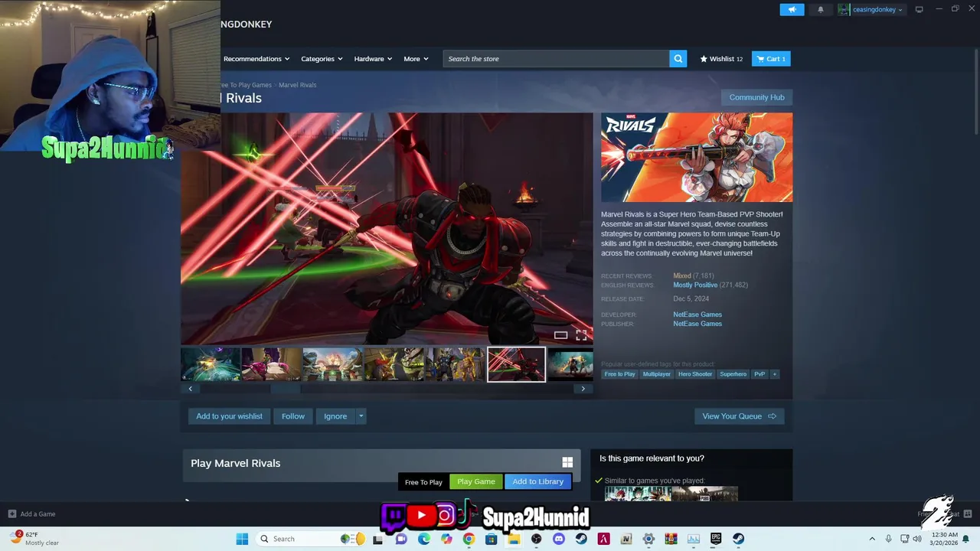Screen dimensions: 980x551
Task: Click the Windows icon beside Play Marvel Rivals
Action: [567, 462]
